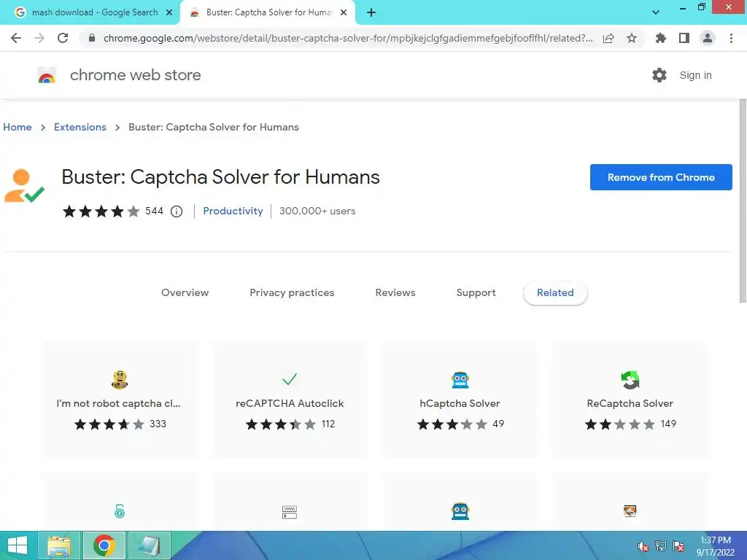Click the form-field extension icon in second row
This screenshot has height=560, width=747.
(x=290, y=512)
